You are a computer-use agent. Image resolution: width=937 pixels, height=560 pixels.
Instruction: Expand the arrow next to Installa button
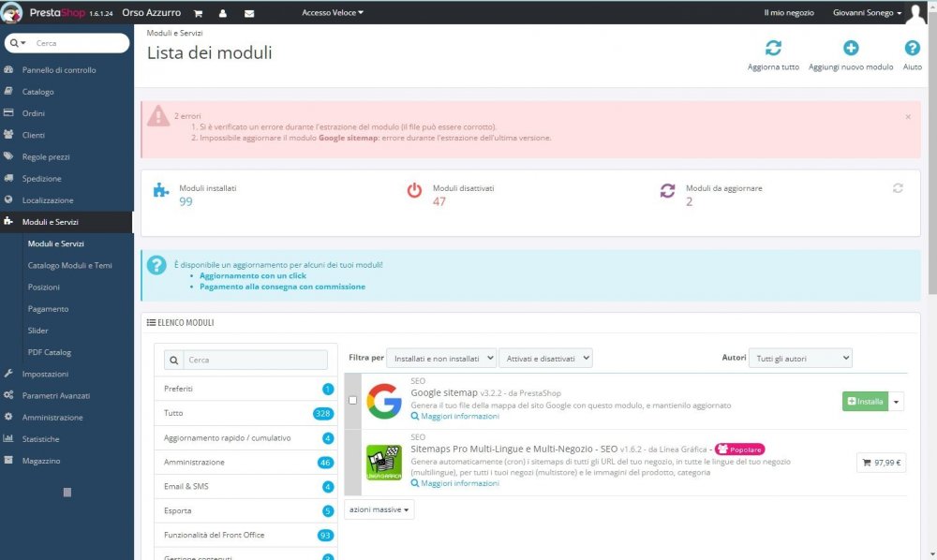tap(896, 402)
